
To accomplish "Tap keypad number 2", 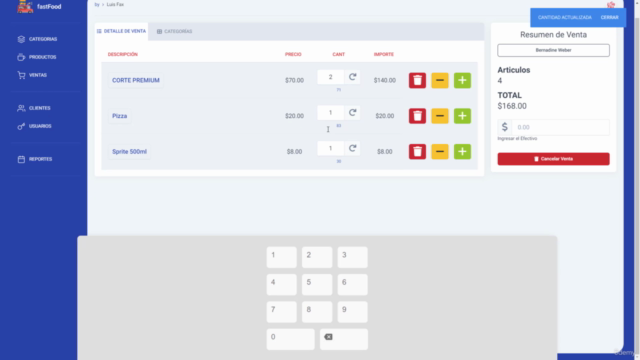I will pyautogui.click(x=317, y=257).
